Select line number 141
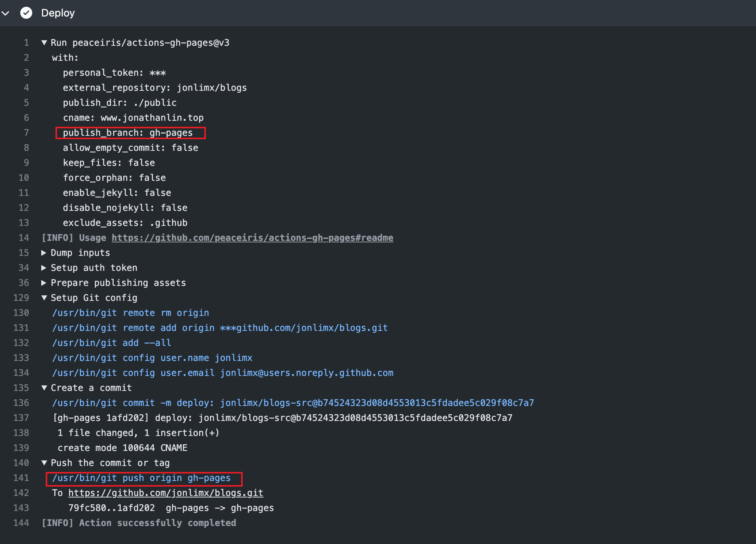756x544 pixels. (x=21, y=478)
